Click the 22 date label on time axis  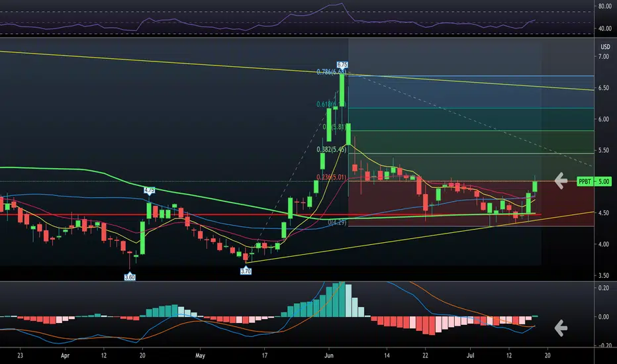(426, 355)
